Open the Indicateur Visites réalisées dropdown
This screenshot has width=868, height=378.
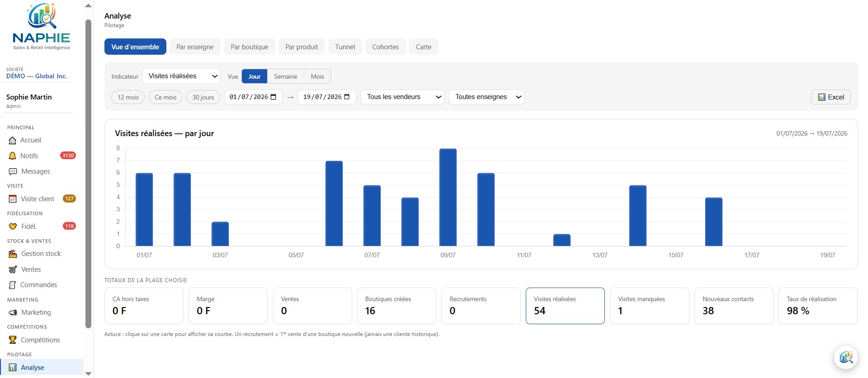[181, 76]
